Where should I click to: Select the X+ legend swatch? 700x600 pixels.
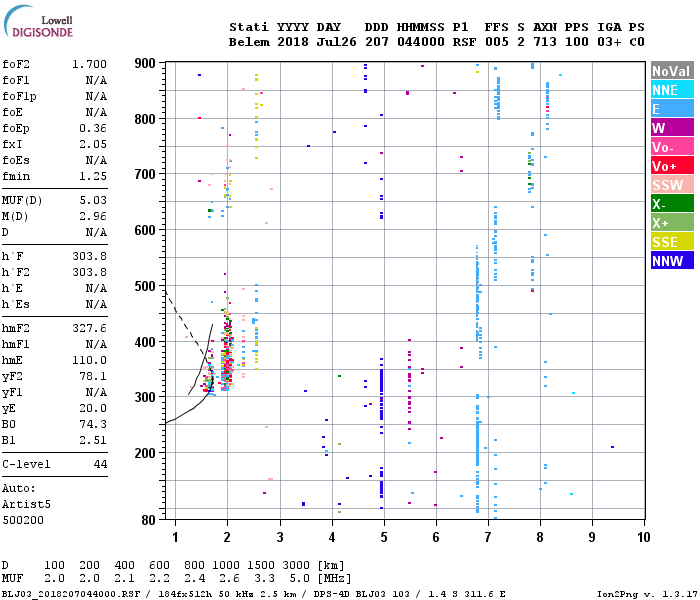click(x=672, y=223)
